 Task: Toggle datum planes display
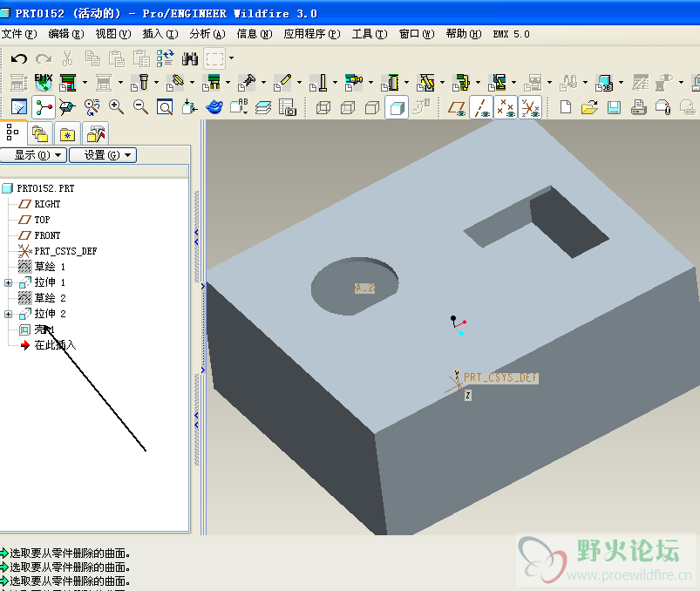coord(457,108)
